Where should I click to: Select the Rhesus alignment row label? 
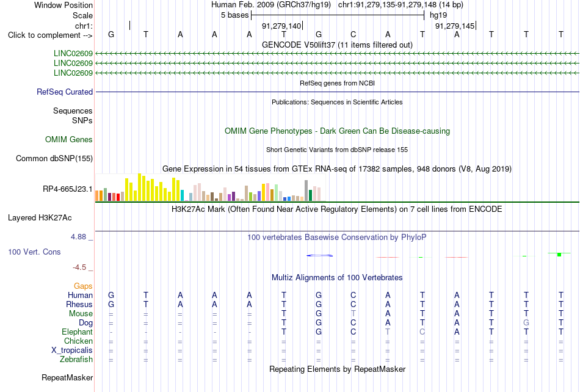(79, 304)
